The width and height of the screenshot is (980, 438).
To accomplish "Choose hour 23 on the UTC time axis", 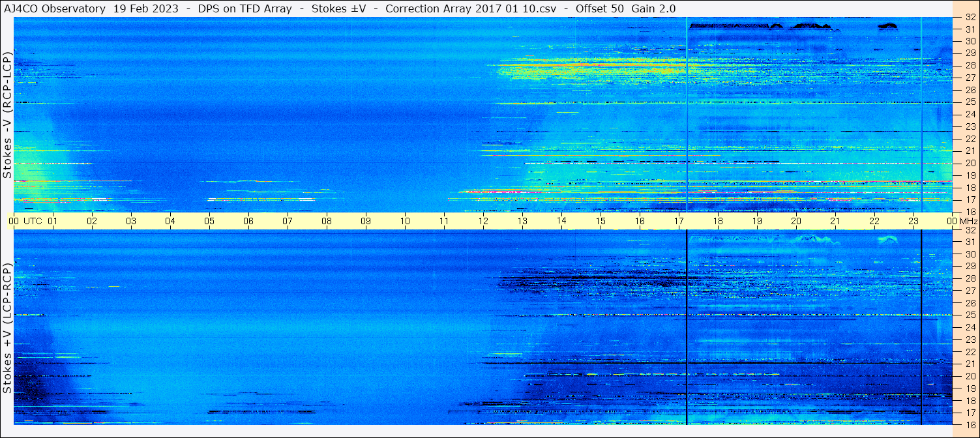I will click(x=913, y=221).
